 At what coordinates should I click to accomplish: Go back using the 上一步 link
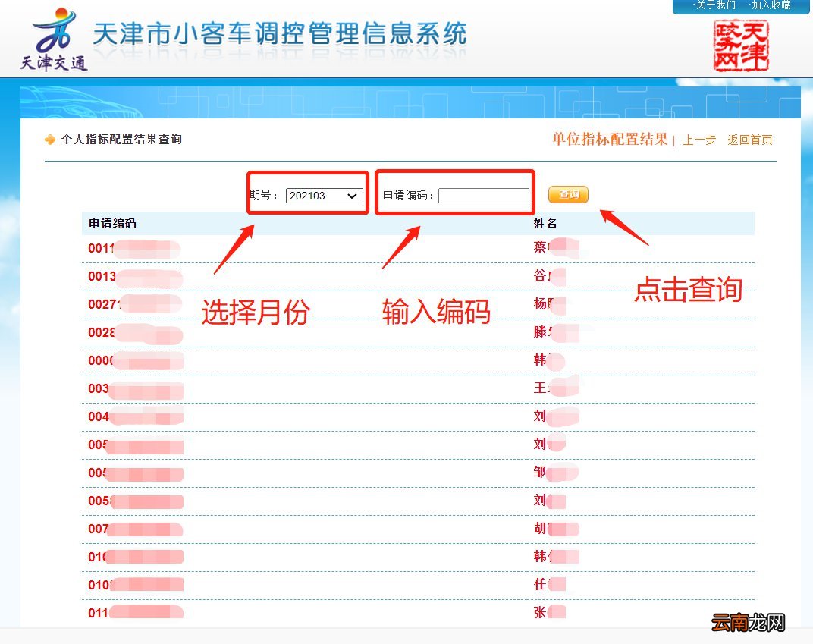tap(698, 140)
